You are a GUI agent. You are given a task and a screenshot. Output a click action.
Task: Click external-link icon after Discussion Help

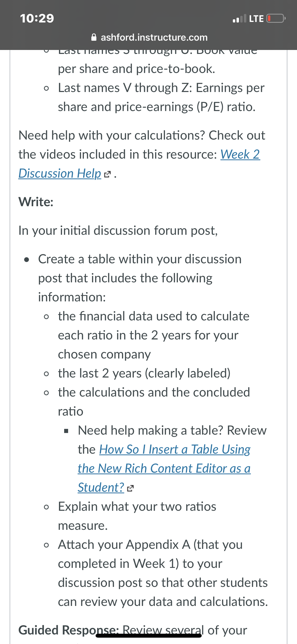click(x=107, y=174)
